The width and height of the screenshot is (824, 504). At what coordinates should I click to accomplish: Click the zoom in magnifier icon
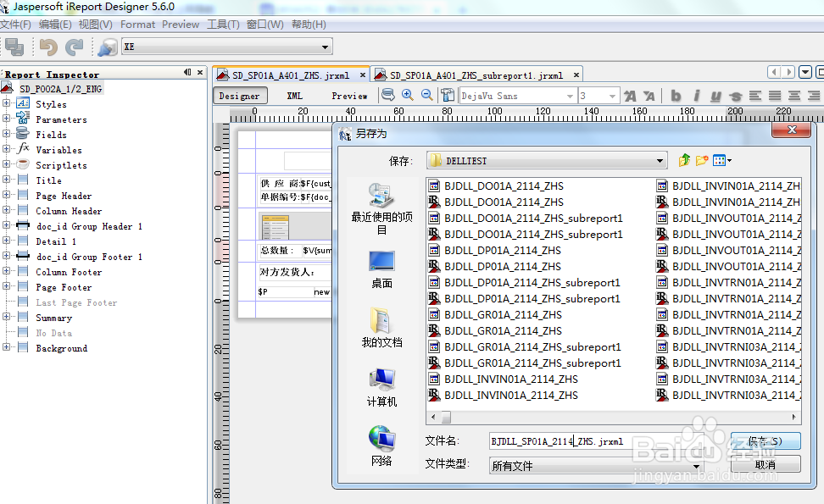click(x=407, y=95)
